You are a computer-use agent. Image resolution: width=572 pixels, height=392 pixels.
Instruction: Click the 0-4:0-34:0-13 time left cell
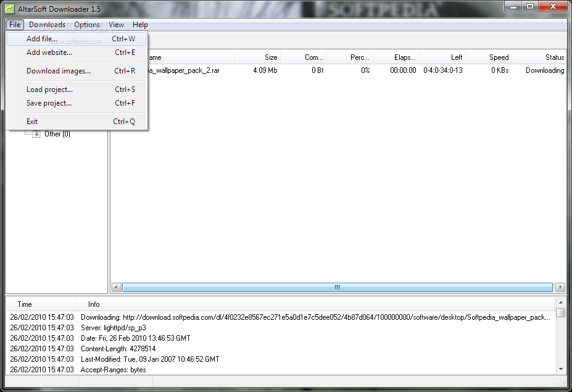coord(443,70)
